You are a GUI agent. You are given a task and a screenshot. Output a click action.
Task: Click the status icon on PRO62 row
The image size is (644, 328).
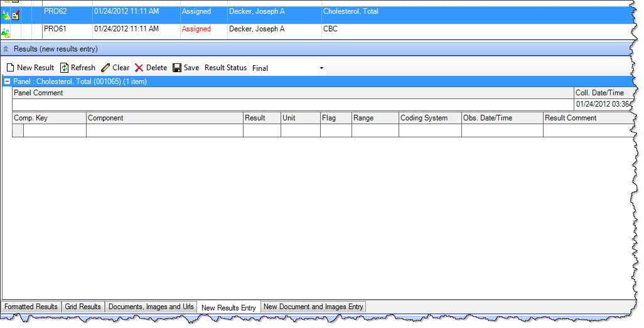tap(6, 14)
